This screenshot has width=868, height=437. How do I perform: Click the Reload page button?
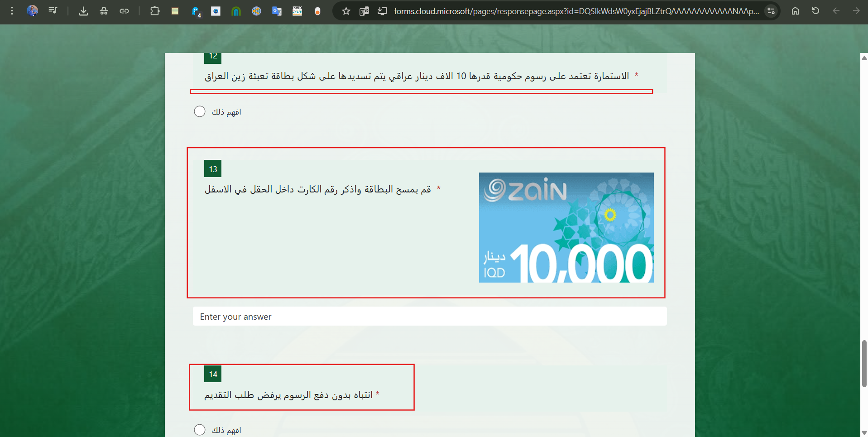(816, 10)
